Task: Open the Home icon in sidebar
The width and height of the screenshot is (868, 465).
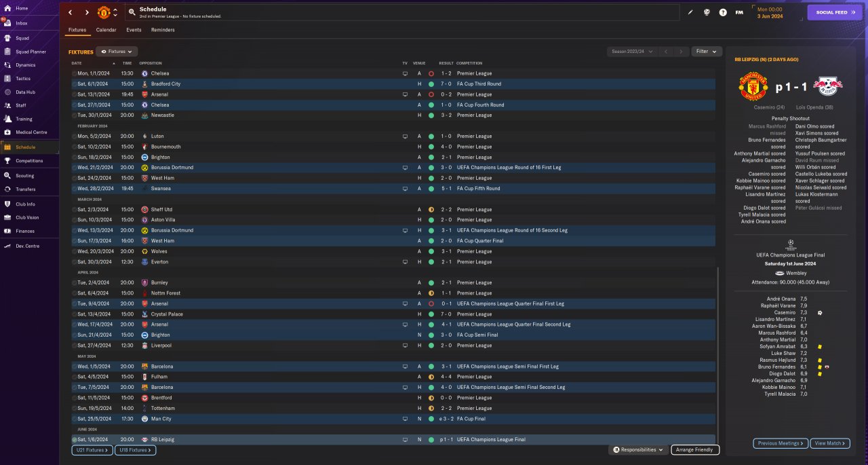Action: pyautogui.click(x=7, y=8)
